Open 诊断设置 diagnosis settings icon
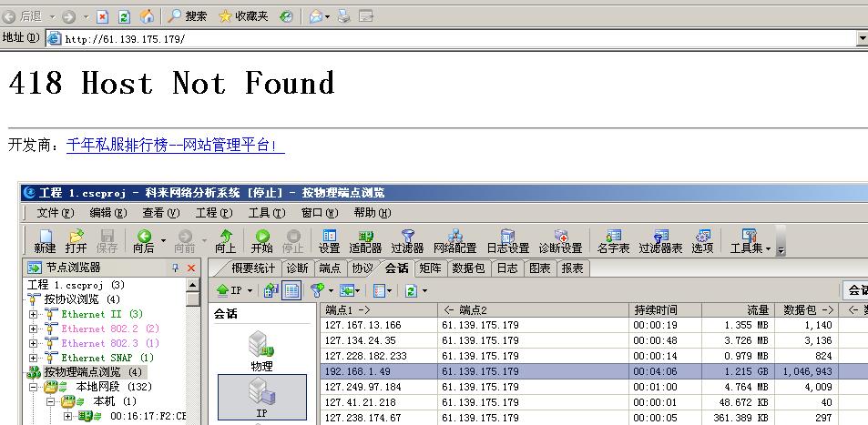 pos(561,242)
